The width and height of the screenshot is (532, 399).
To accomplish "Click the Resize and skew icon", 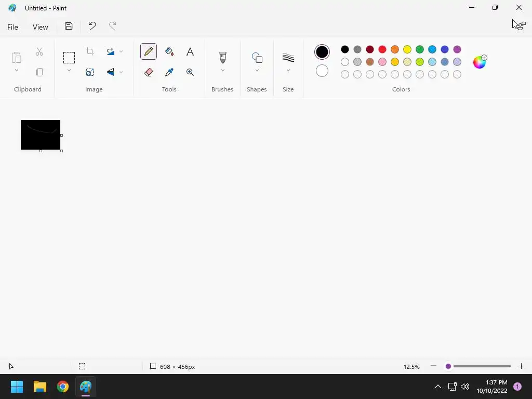I will (90, 72).
